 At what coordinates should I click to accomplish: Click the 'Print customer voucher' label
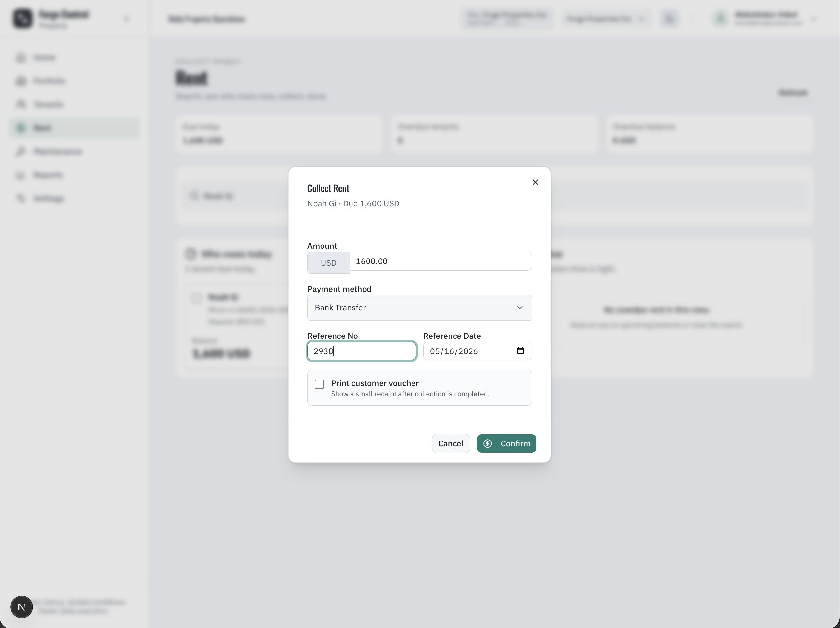[x=375, y=383]
